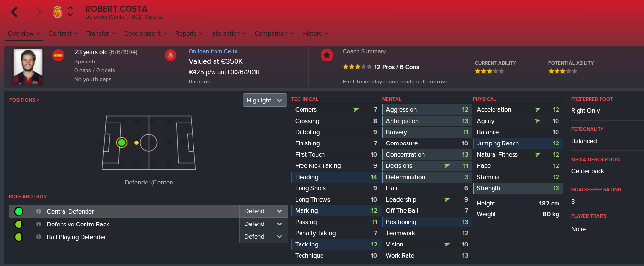Click the green Defender Center position dot
644x266 pixels.
(x=122, y=143)
